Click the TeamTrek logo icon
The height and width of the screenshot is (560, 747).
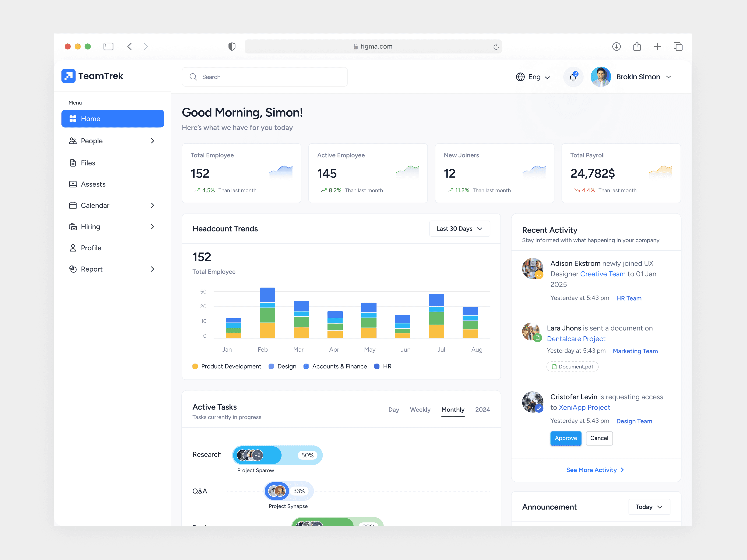[69, 76]
